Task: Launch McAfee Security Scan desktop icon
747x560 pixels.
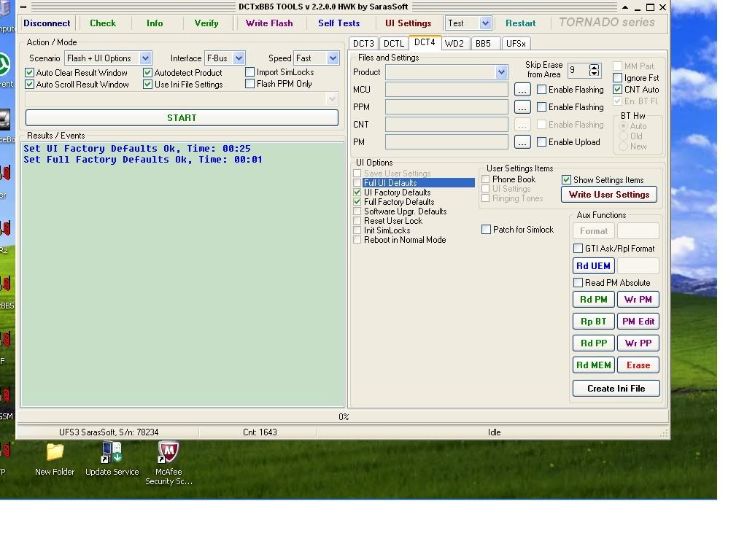Action: [x=169, y=454]
